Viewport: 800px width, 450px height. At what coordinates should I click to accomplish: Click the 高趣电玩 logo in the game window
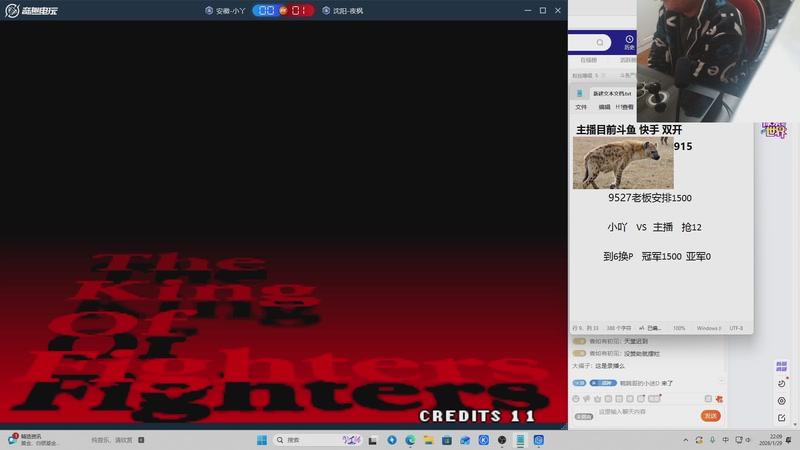pyautogui.click(x=32, y=10)
